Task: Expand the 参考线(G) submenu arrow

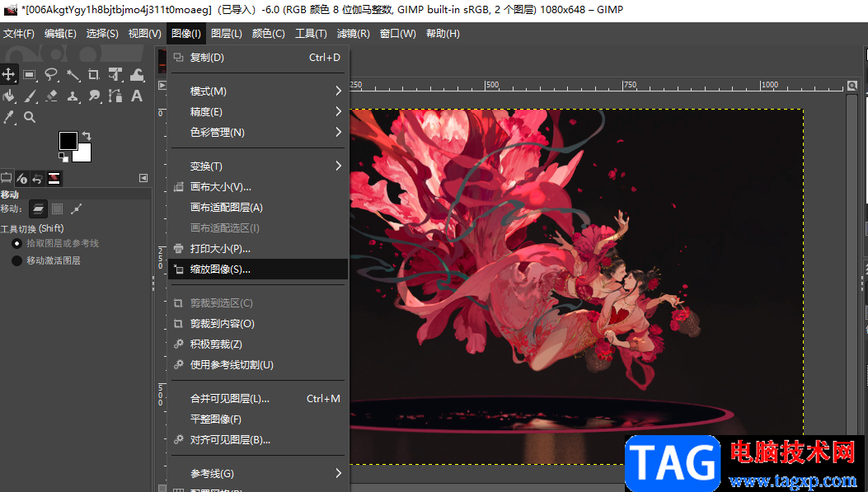Action: coord(338,473)
